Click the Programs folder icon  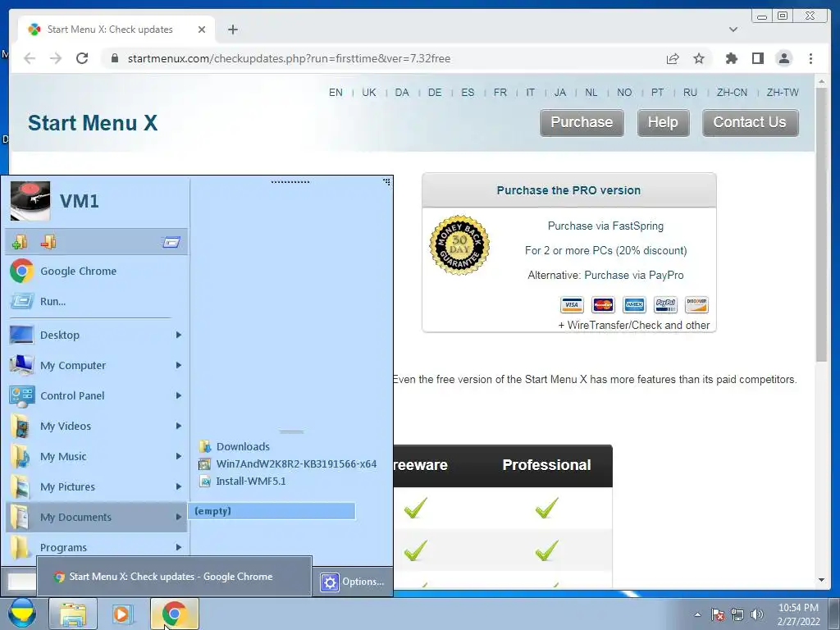(x=21, y=547)
